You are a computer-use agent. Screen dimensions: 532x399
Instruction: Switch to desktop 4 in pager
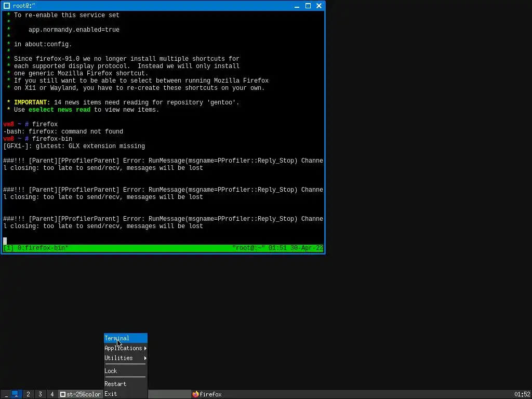click(52, 394)
